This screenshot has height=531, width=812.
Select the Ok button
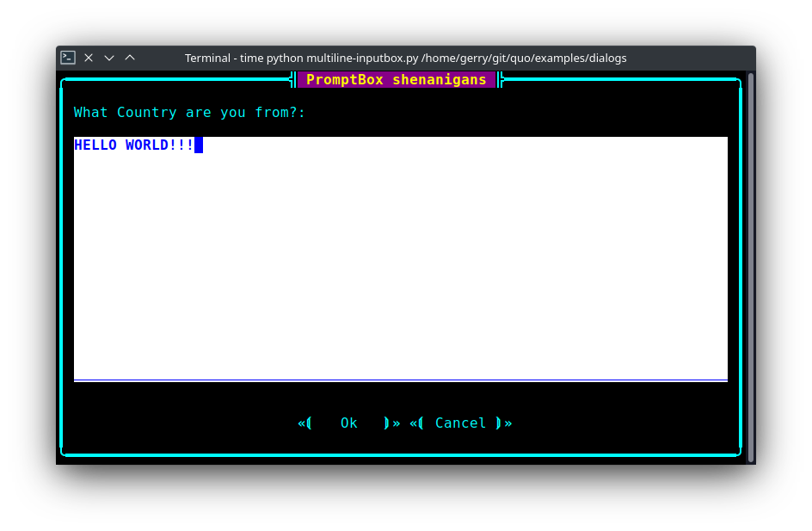348,423
